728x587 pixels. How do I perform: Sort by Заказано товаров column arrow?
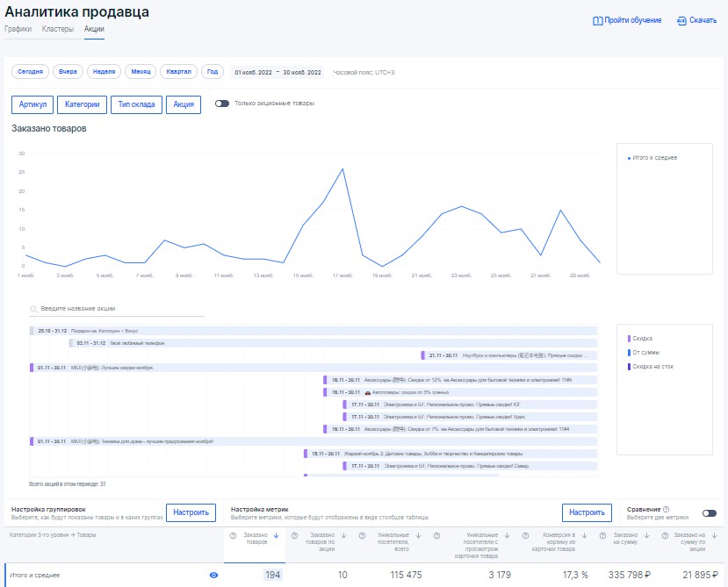(x=276, y=535)
